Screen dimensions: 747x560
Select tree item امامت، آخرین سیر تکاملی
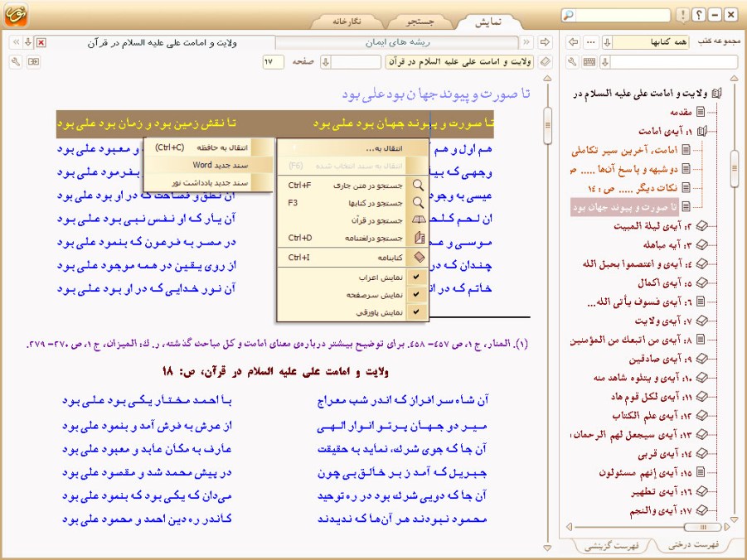click(624, 151)
